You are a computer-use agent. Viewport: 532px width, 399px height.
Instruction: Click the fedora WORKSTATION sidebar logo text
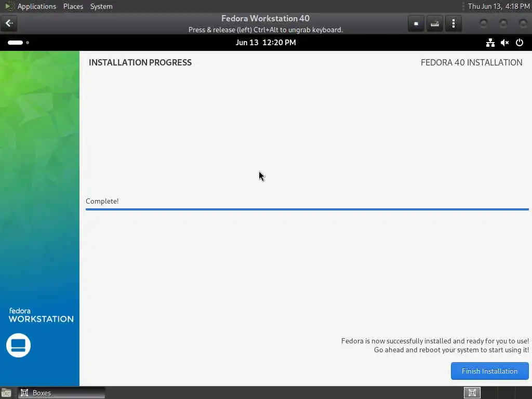(41, 315)
